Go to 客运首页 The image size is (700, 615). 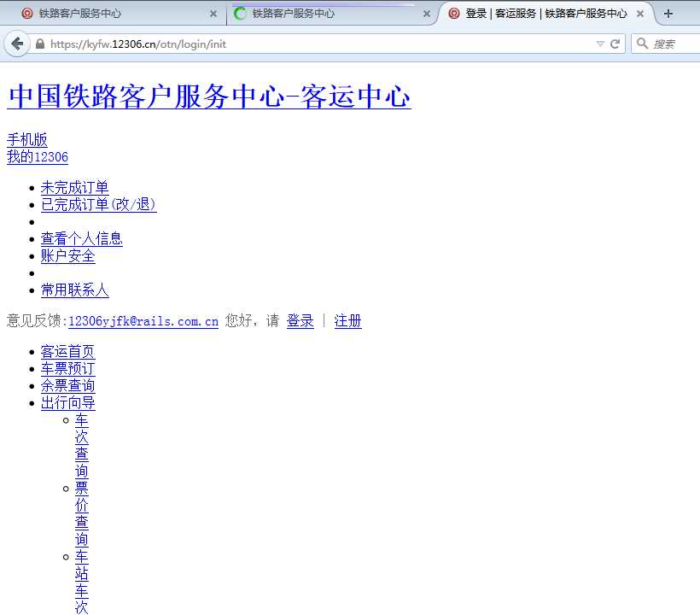(67, 352)
